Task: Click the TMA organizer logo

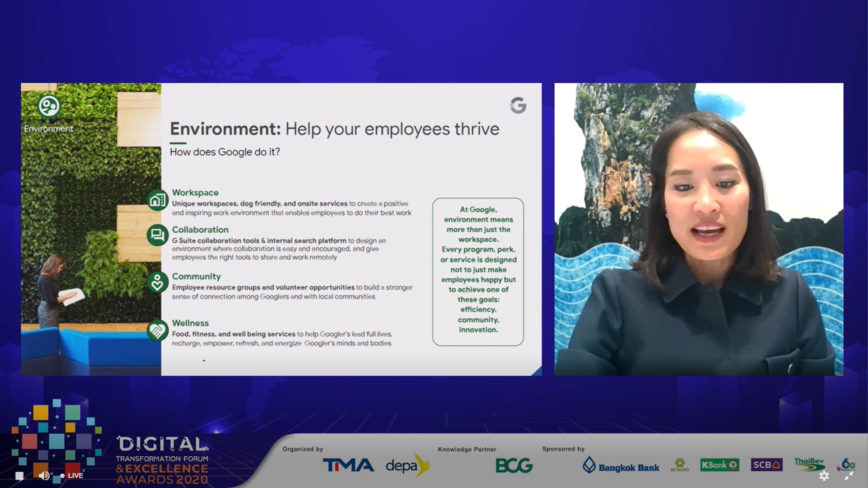Action: [348, 465]
